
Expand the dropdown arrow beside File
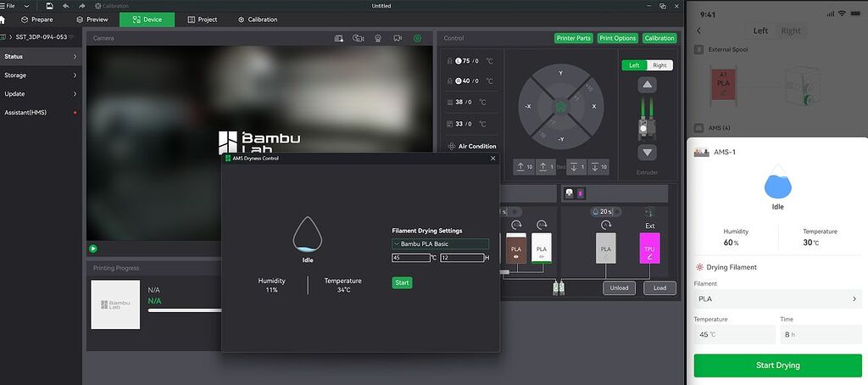tap(26, 6)
